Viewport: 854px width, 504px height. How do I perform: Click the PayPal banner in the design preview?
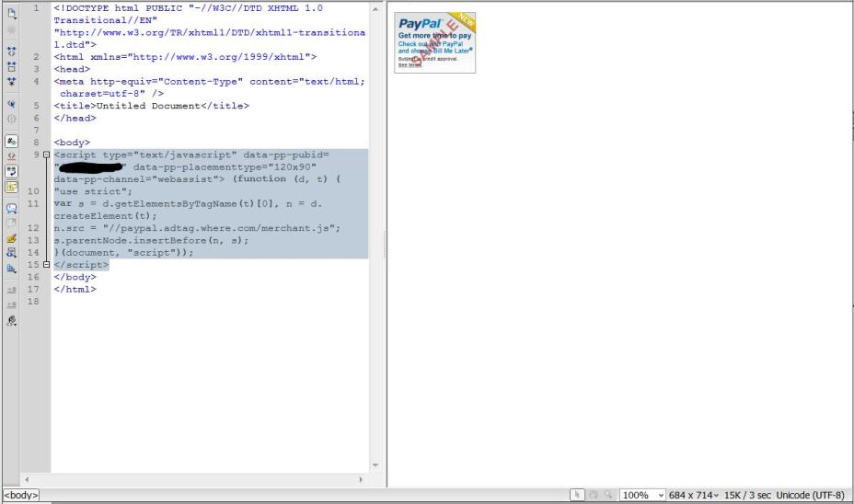[x=434, y=42]
